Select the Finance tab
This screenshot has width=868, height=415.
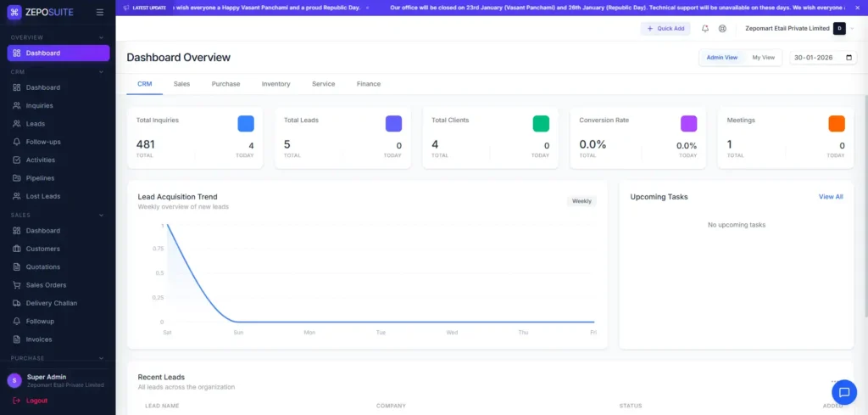[x=368, y=84]
